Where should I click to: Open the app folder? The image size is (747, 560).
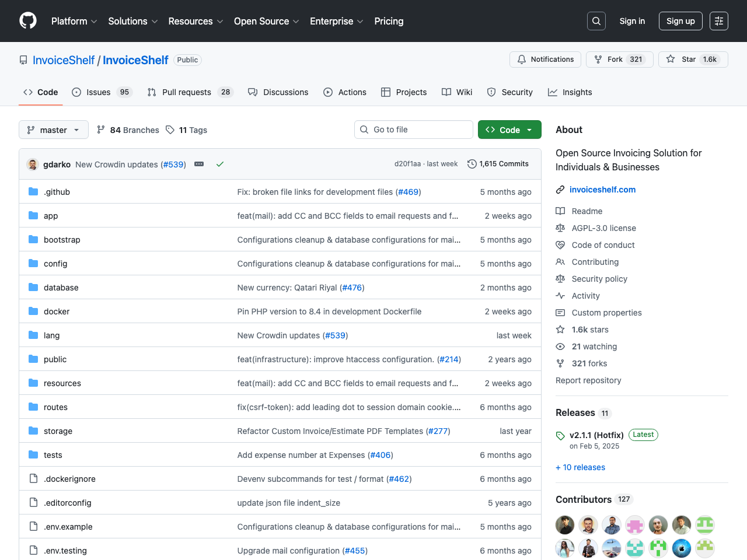pyautogui.click(x=51, y=215)
